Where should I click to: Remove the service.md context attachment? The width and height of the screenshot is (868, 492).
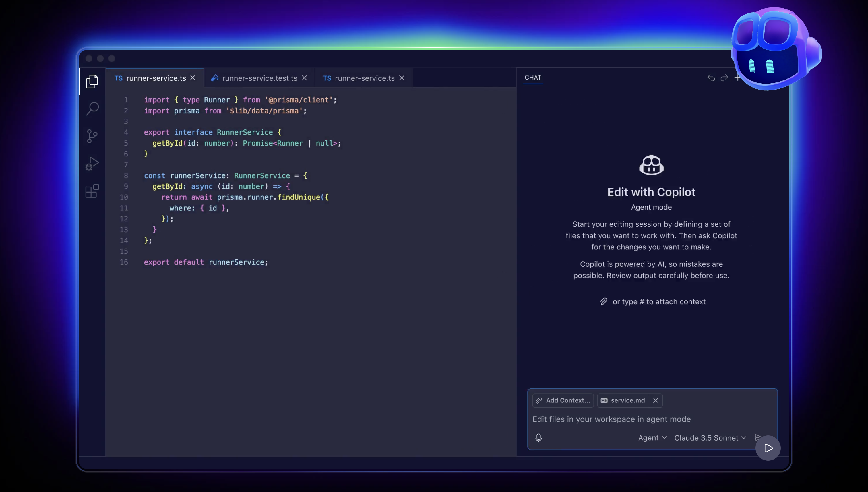(656, 400)
